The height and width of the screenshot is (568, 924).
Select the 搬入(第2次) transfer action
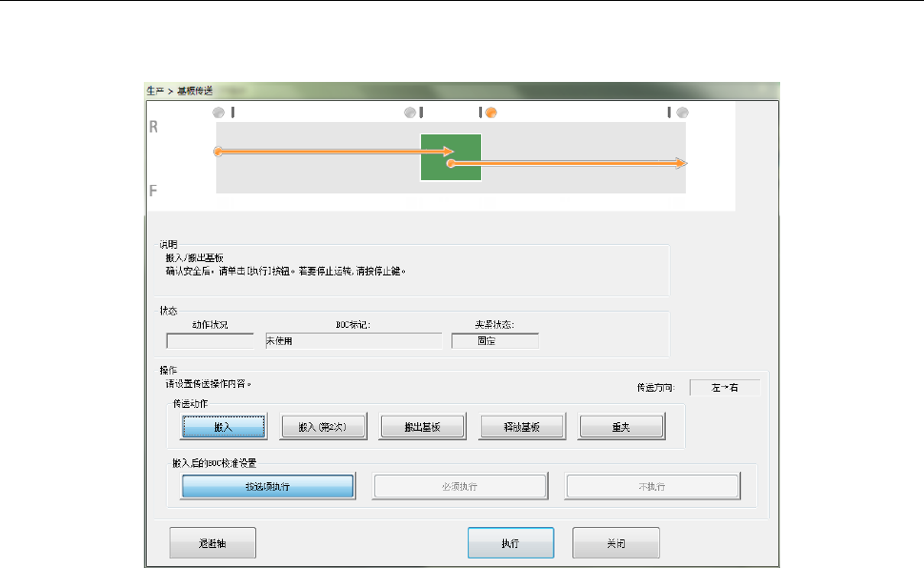point(323,427)
